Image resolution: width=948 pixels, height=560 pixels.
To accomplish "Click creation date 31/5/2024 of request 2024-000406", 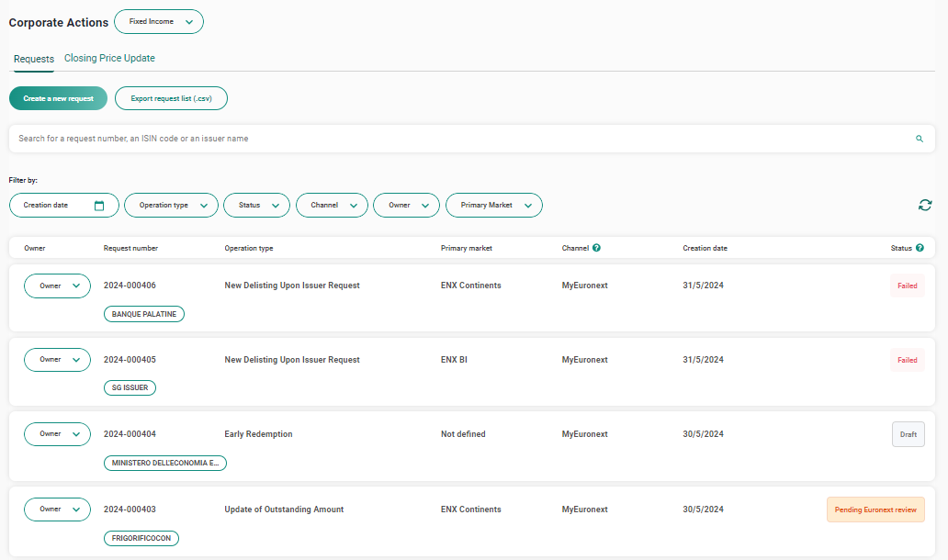I will tap(703, 286).
